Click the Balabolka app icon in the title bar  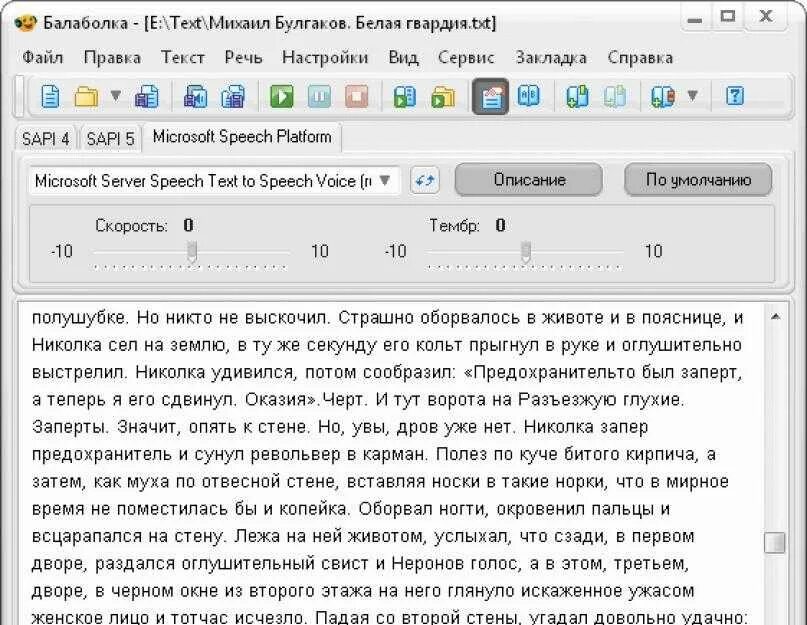pos(26,23)
